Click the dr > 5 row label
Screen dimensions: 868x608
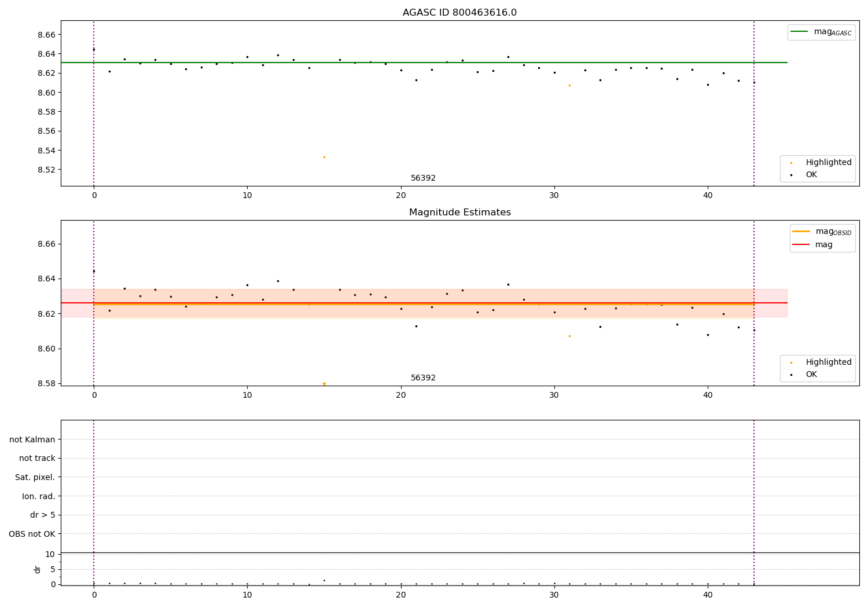(43, 515)
